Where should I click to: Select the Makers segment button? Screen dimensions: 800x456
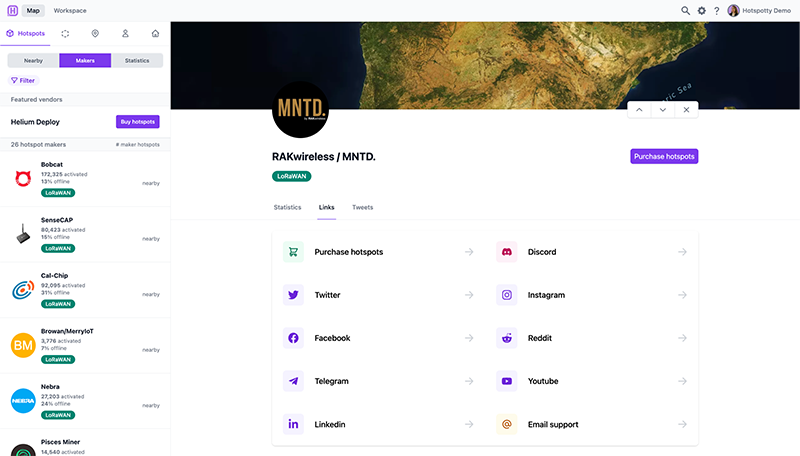85,61
